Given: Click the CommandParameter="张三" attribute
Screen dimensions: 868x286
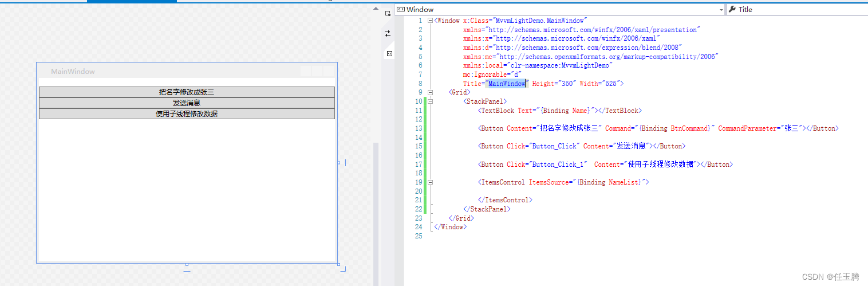Looking at the screenshot, I should (762, 128).
